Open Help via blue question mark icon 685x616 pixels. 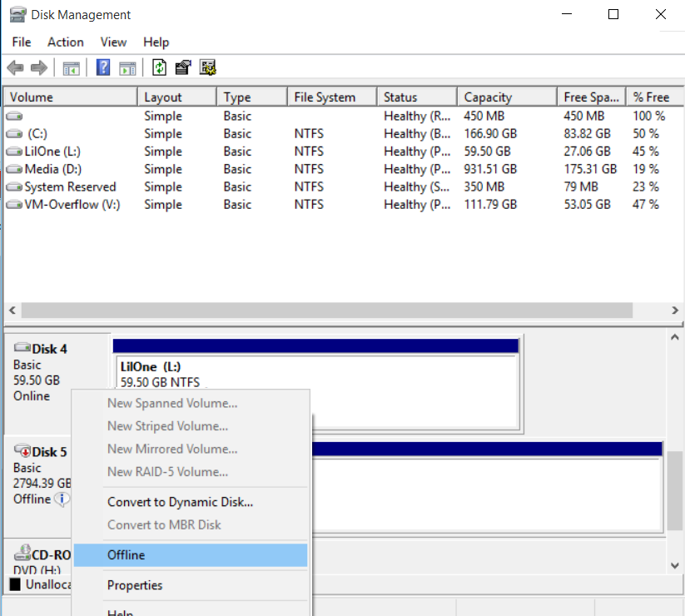[x=103, y=68]
